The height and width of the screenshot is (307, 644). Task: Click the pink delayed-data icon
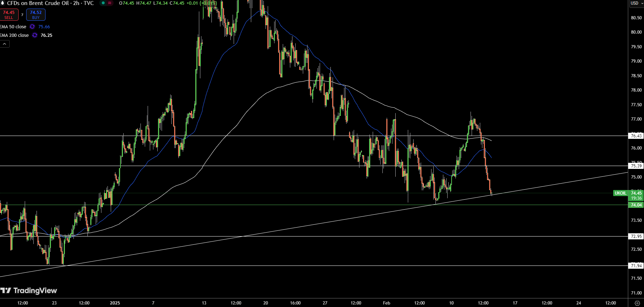[x=110, y=3]
